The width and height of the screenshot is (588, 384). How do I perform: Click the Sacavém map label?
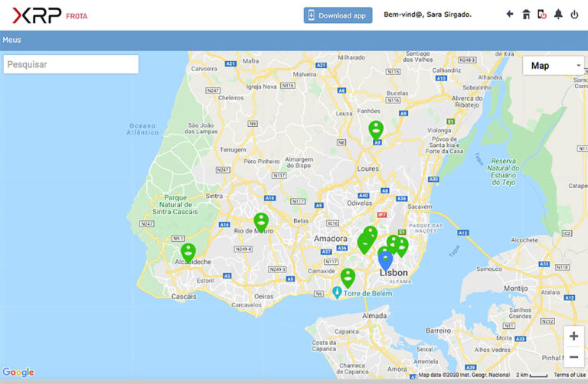point(420,207)
